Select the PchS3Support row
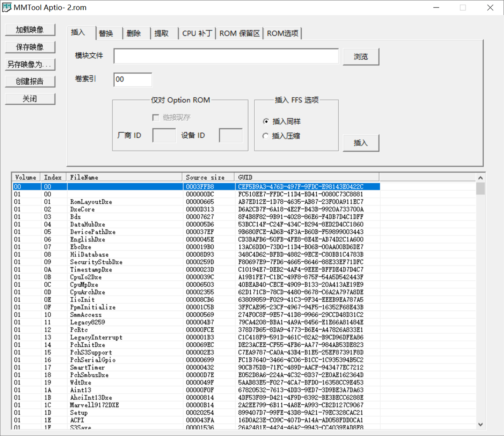The image size is (504, 436). (196, 352)
